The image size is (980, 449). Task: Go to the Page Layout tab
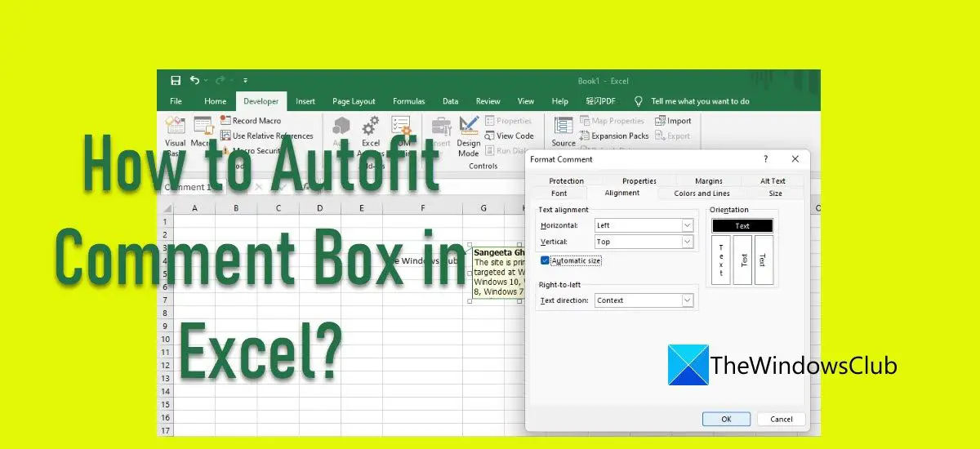[x=354, y=101]
